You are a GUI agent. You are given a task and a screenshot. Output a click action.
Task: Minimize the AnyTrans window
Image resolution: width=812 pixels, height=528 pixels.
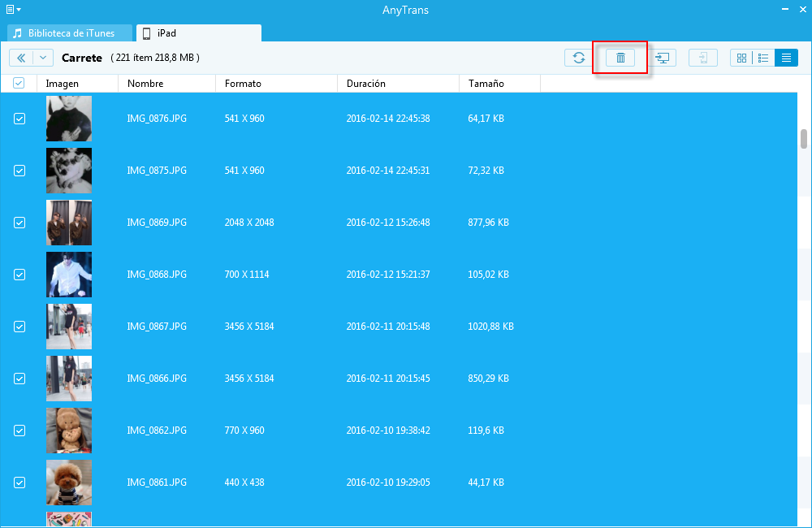(785, 9)
